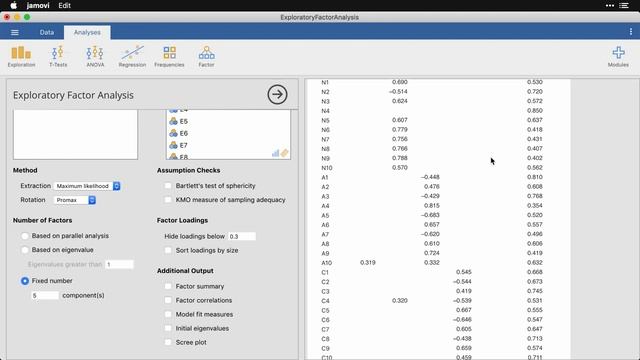The height and width of the screenshot is (360, 640).
Task: Check the Factor correlations option
Action: (x=168, y=300)
